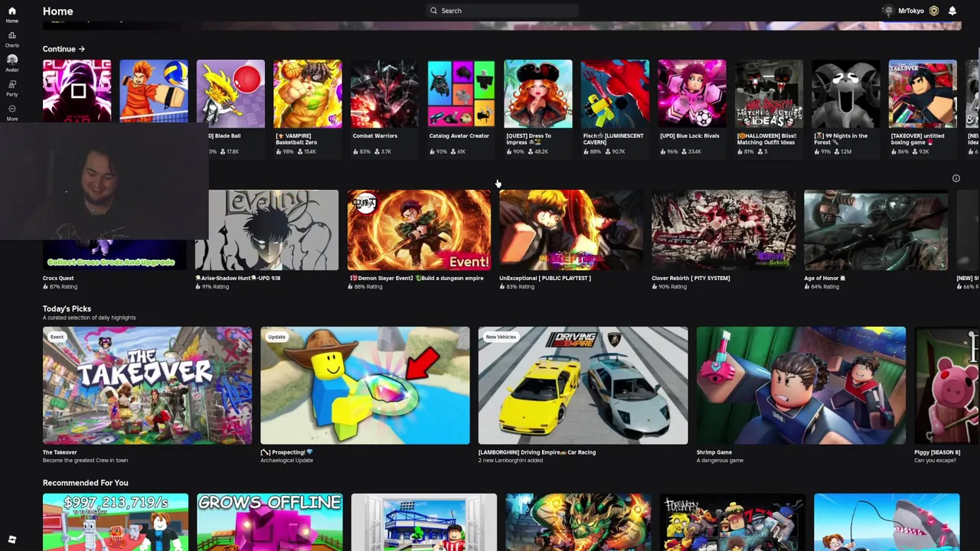
Task: Open the untitled boxing game thumbnail
Action: pyautogui.click(x=923, y=93)
